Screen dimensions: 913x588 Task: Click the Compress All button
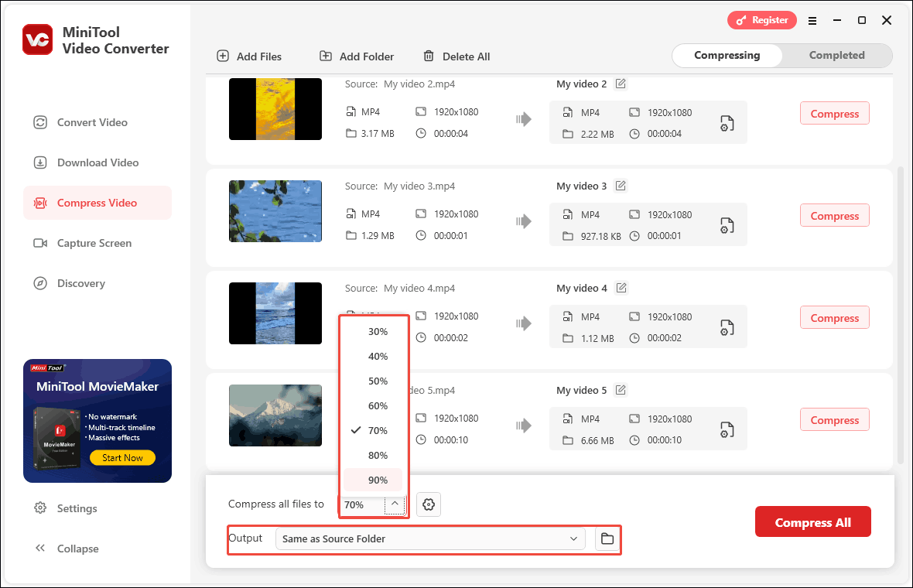[813, 522]
